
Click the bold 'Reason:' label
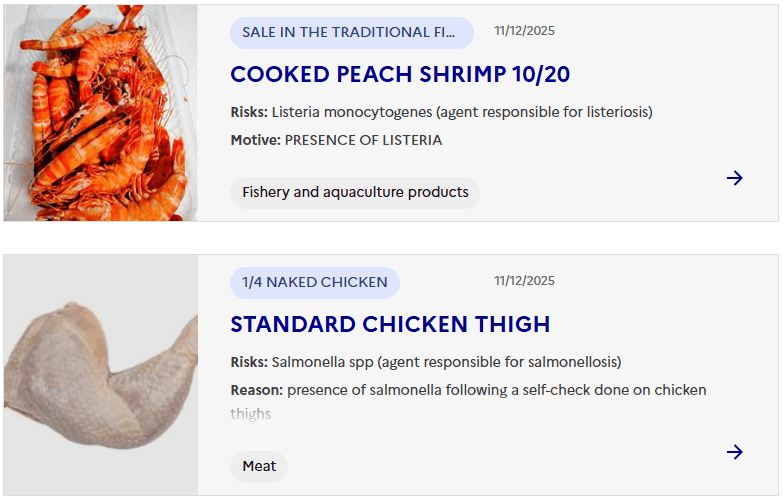256,390
